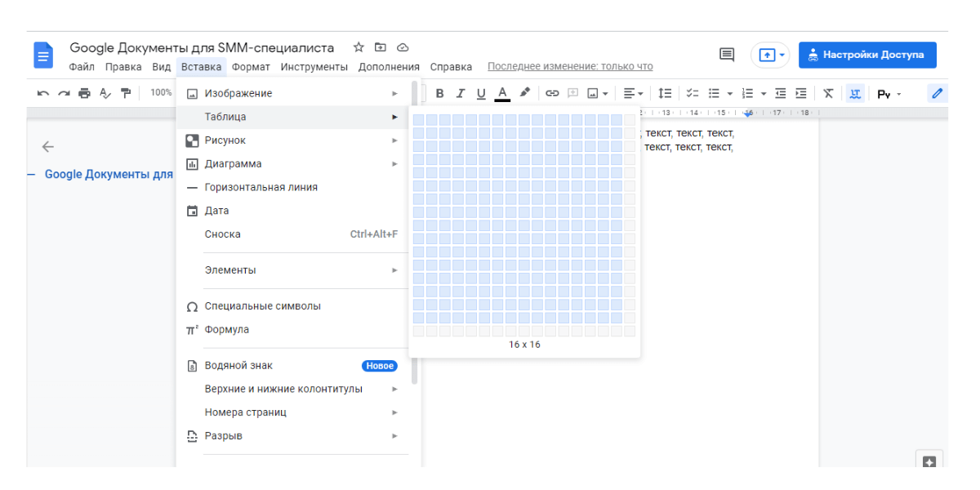Select the Paint format roller icon
Viewport: 980px width, 490px height.
coord(125,93)
